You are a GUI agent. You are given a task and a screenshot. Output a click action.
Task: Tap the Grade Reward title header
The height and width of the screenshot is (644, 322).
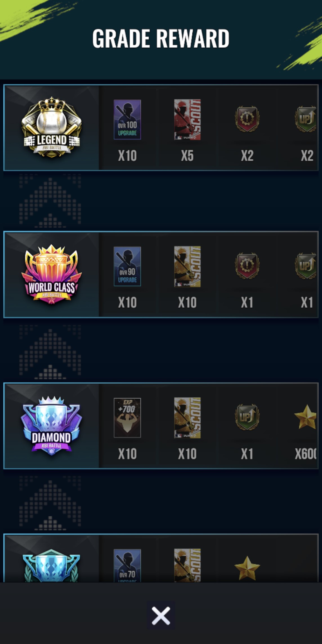tap(161, 38)
